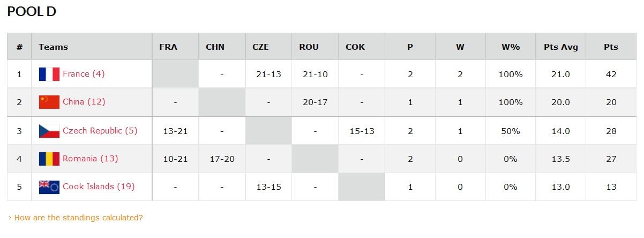Click the Czech Republic flag icon
This screenshot has height=238, width=644.
pyautogui.click(x=49, y=131)
